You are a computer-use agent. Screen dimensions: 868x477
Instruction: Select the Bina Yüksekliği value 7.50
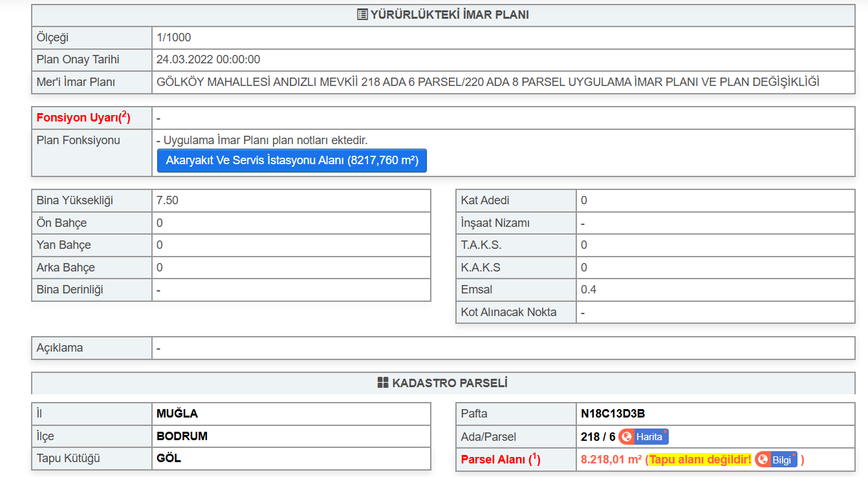[x=168, y=200]
